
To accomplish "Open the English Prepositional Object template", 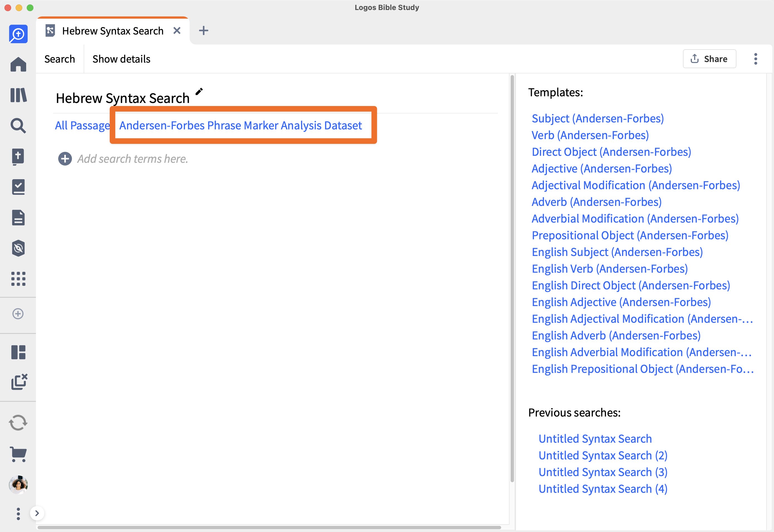I will tap(643, 369).
